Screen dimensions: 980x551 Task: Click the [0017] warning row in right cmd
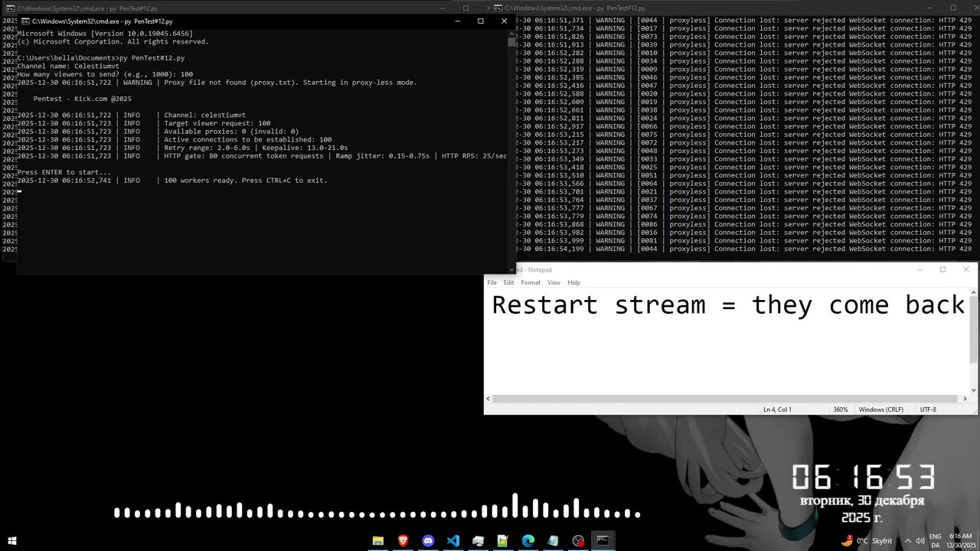pyautogui.click(x=744, y=28)
